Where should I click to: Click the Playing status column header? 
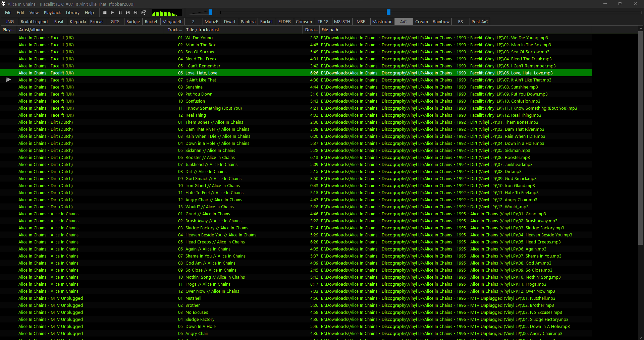[8, 30]
